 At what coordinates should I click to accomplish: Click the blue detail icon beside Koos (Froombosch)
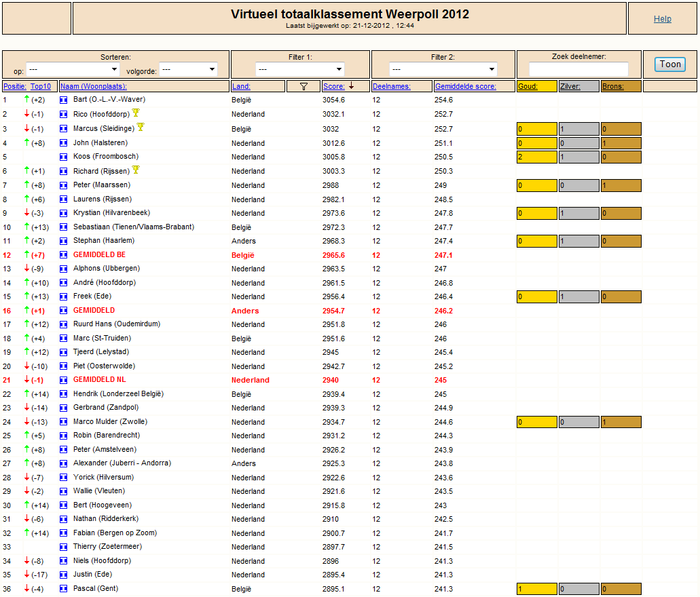(x=63, y=157)
